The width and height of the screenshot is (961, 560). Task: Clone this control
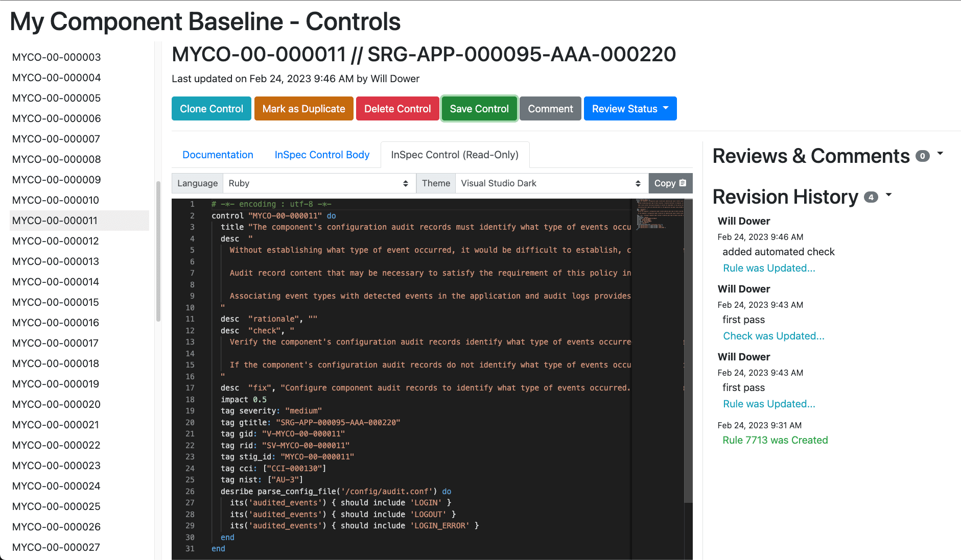(211, 108)
